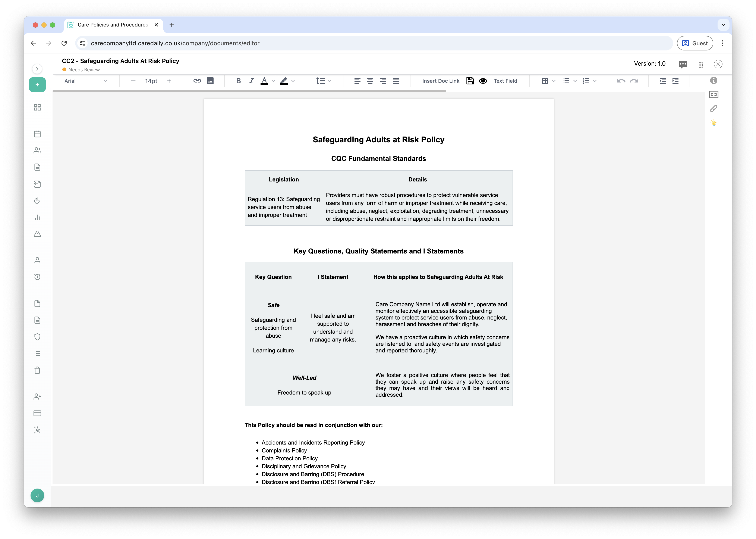Align text left
This screenshot has width=756, height=539.
(x=357, y=81)
